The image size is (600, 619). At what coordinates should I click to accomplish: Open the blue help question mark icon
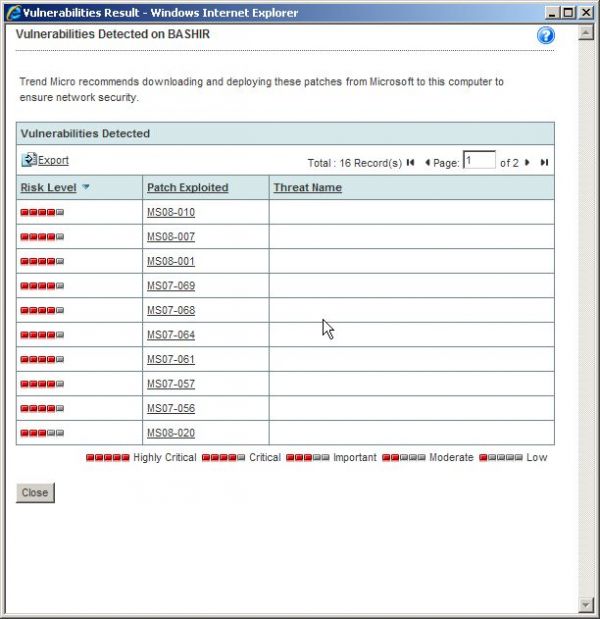click(546, 36)
